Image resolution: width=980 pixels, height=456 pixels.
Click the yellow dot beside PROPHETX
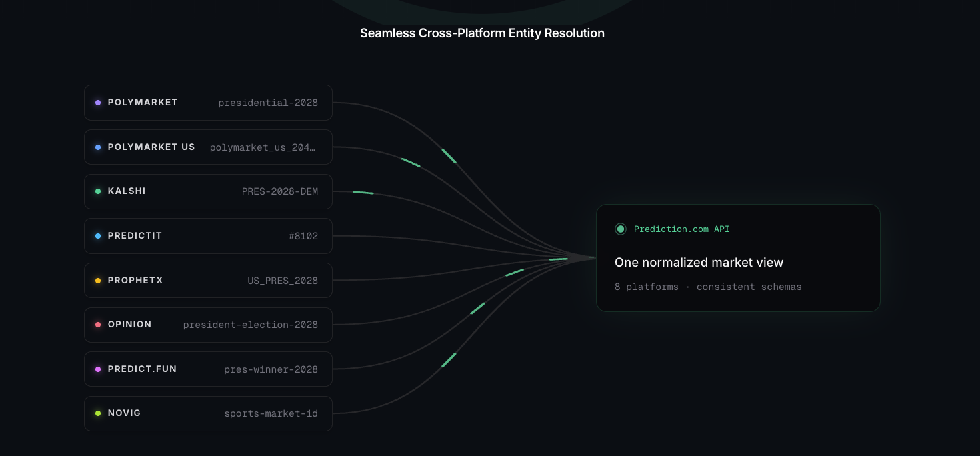coord(98,281)
